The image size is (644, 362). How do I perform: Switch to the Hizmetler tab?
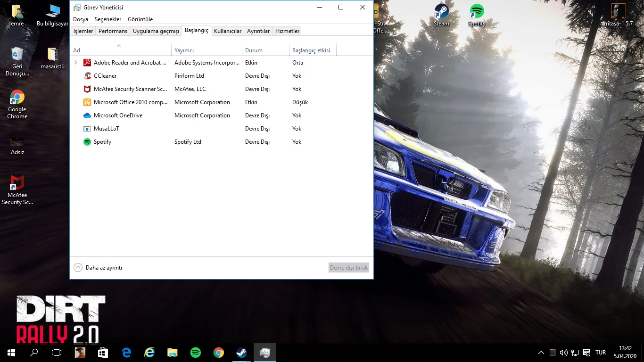tap(287, 31)
